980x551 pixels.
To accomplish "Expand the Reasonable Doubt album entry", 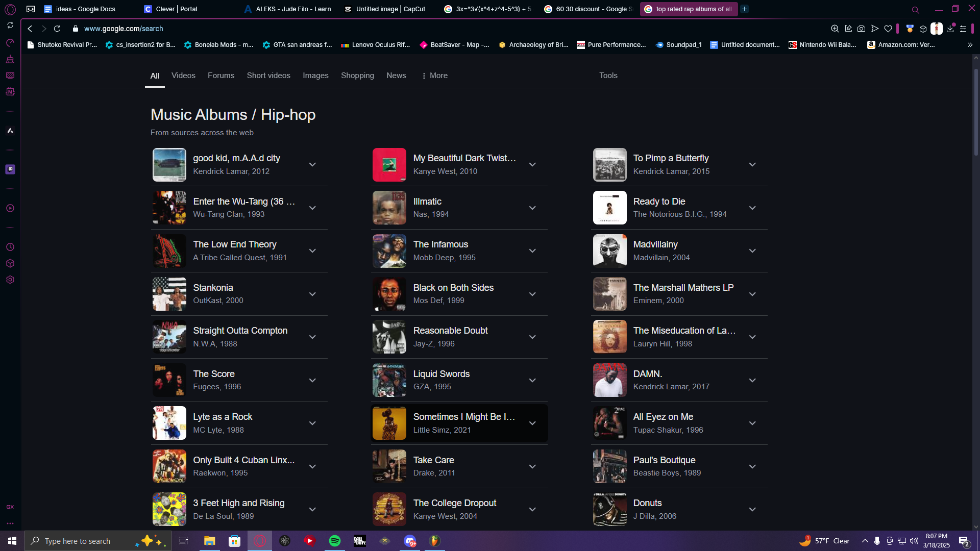I will tap(532, 337).
